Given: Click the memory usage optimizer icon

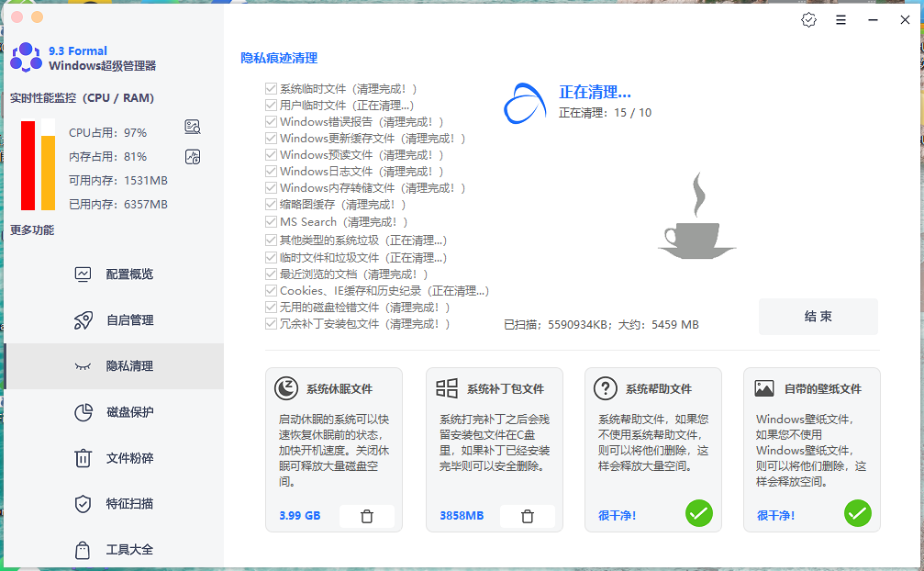Looking at the screenshot, I should click(x=193, y=157).
